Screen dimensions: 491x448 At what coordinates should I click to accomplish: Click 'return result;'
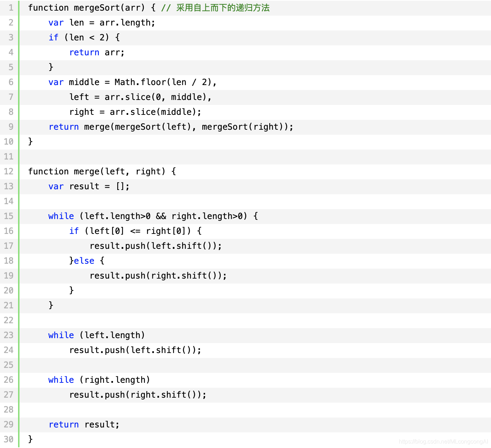coord(84,425)
